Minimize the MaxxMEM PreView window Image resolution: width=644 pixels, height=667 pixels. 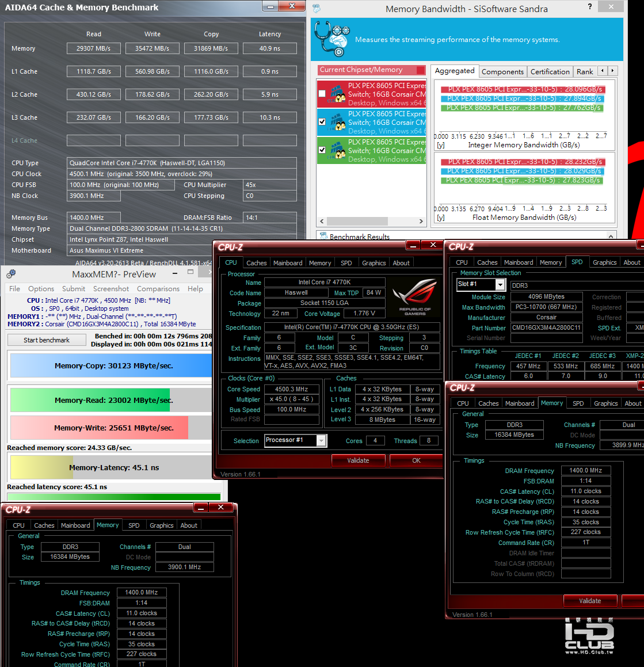pyautogui.click(x=175, y=273)
